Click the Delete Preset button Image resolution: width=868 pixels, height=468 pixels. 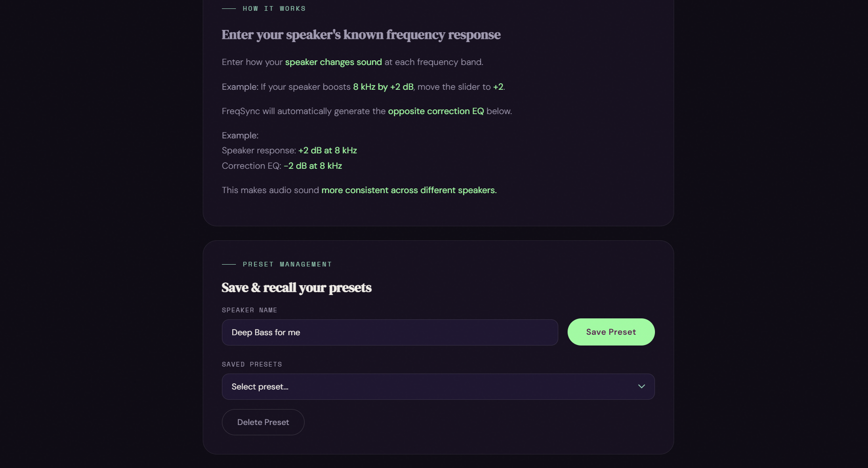click(x=263, y=422)
